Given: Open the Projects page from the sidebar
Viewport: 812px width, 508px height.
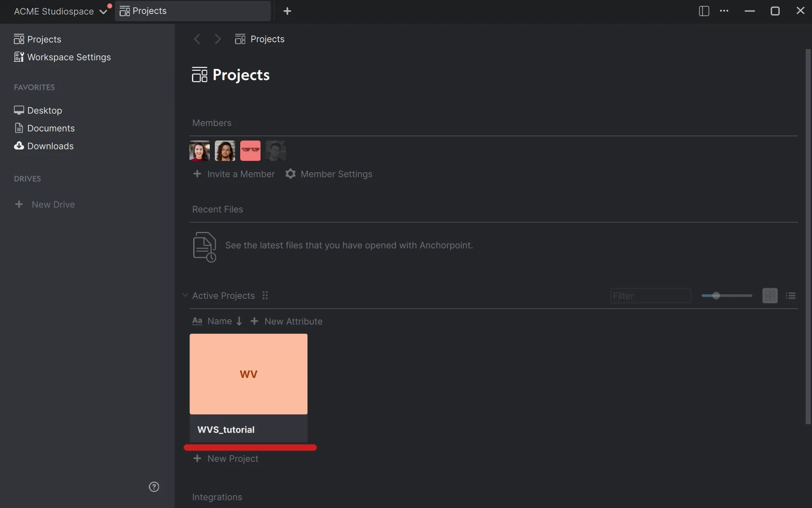Looking at the screenshot, I should (44, 39).
